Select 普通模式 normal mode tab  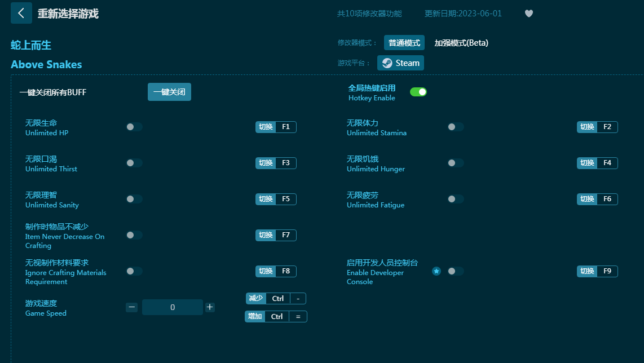[404, 43]
